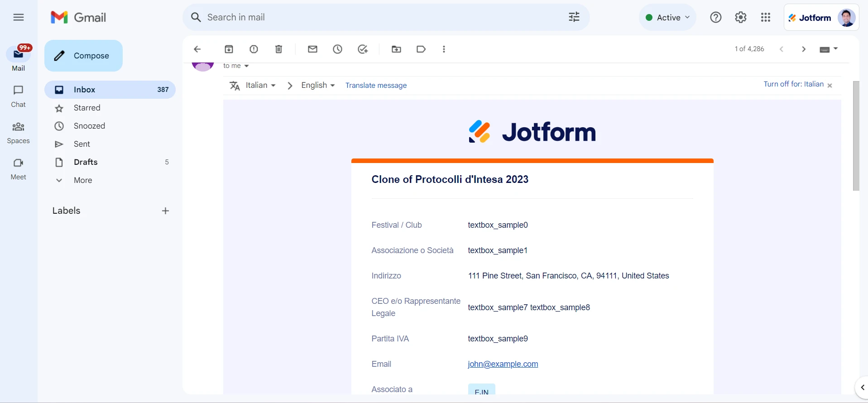
Task: Open the john@example.com email link
Action: [x=503, y=364]
